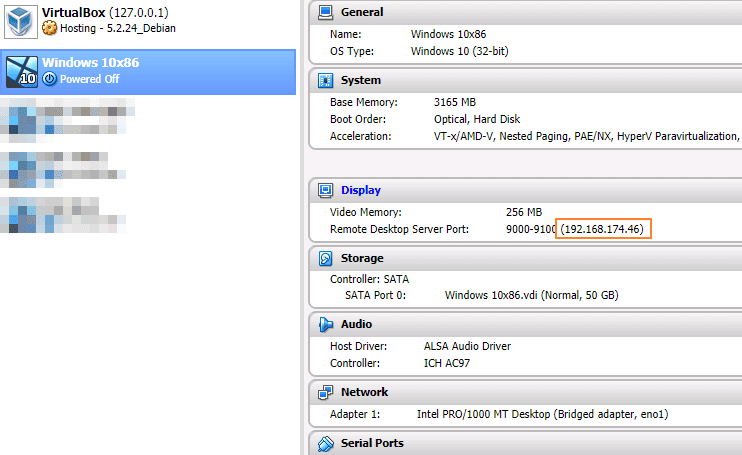Click the Controller: SATA line
742x455 pixels.
click(x=370, y=280)
